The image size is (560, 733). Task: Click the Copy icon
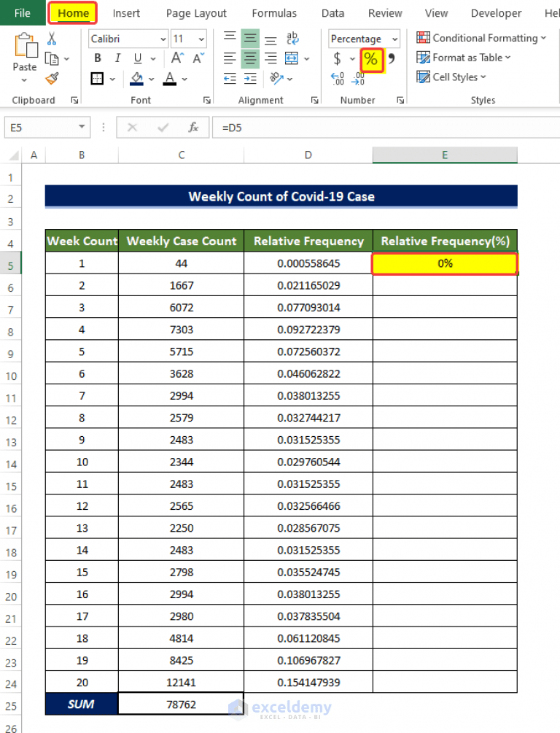(x=52, y=59)
